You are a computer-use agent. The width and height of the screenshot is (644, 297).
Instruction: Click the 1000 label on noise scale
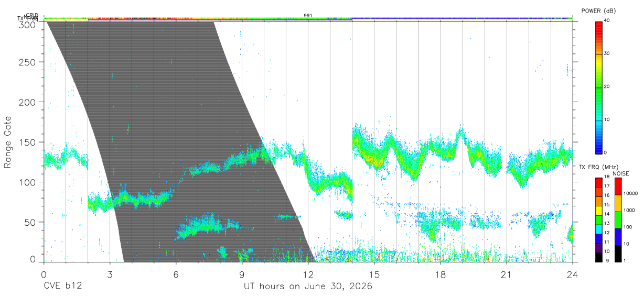point(629,211)
